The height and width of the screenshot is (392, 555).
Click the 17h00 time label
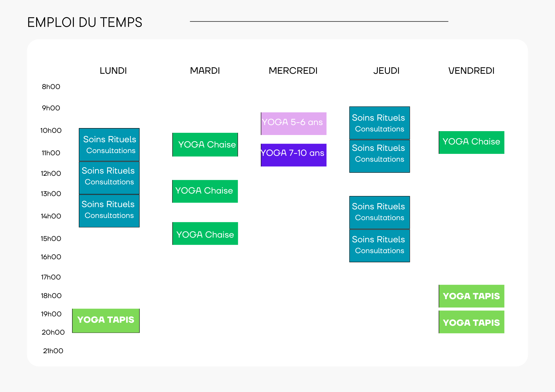click(51, 277)
